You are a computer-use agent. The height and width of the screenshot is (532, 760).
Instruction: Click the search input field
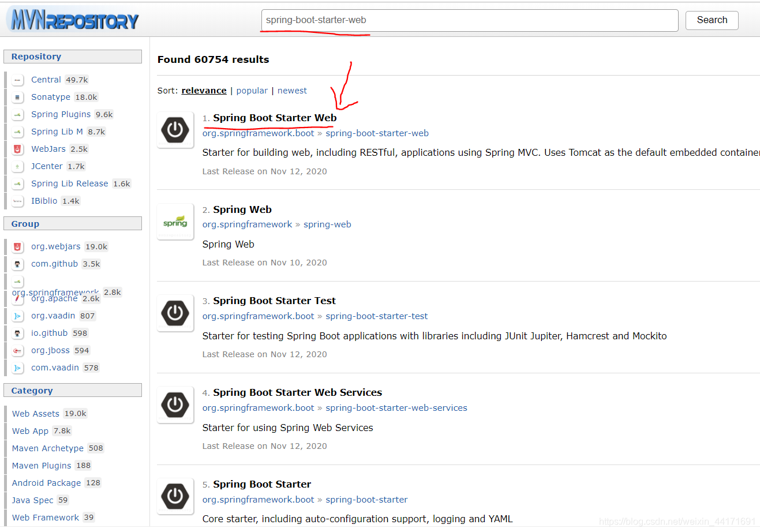tap(470, 20)
